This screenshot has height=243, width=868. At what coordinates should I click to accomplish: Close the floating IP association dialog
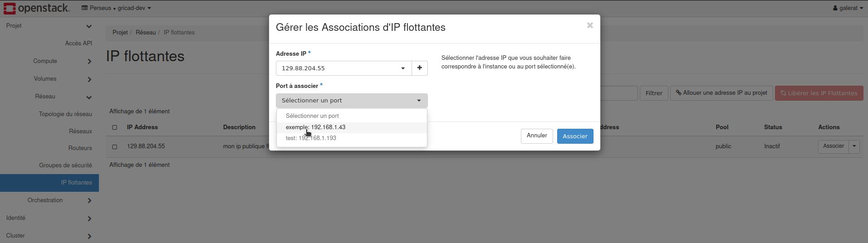pos(590,25)
